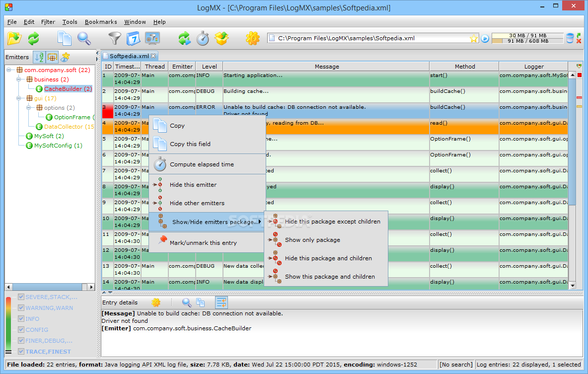This screenshot has width=588, height=374.
Task: Toggle the INFO level checkbox
Action: tap(21, 318)
